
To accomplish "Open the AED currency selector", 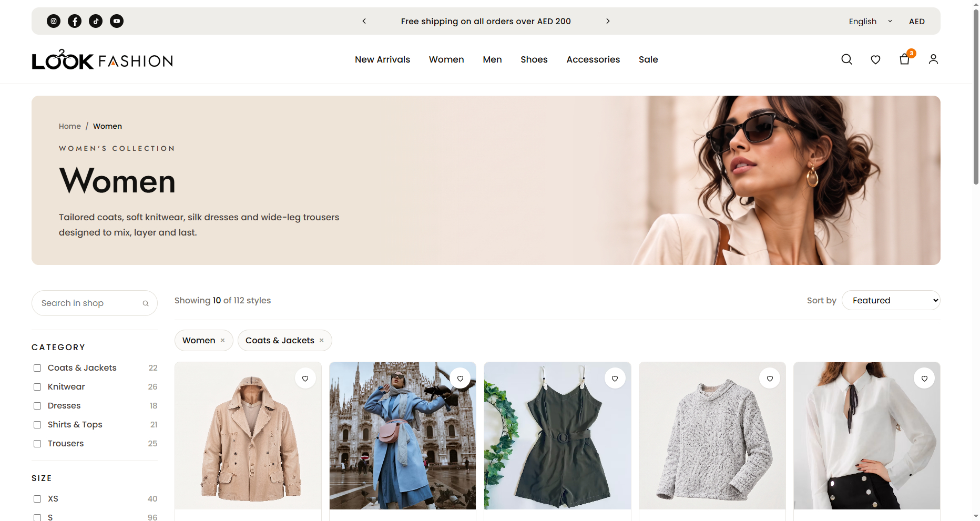I will 917,22.
